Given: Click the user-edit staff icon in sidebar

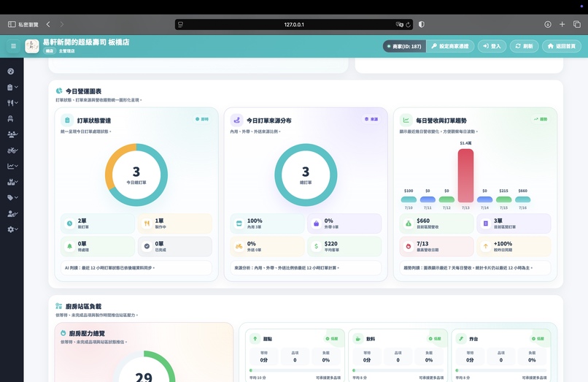Looking at the screenshot, I should pos(11,214).
